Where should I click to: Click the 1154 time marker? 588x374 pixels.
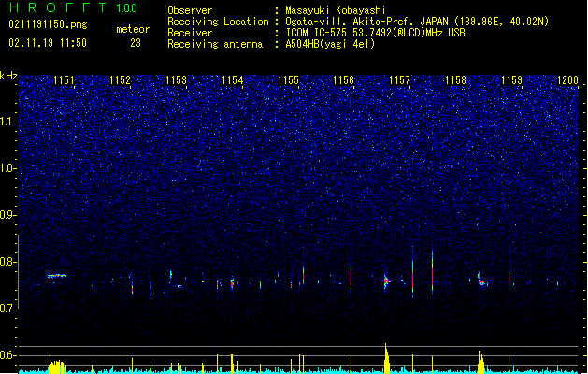[x=232, y=79]
